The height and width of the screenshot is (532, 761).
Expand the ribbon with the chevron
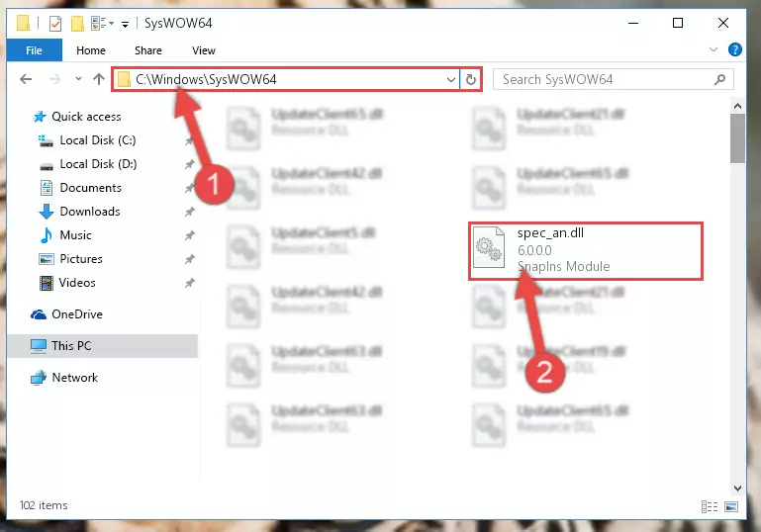click(x=713, y=49)
